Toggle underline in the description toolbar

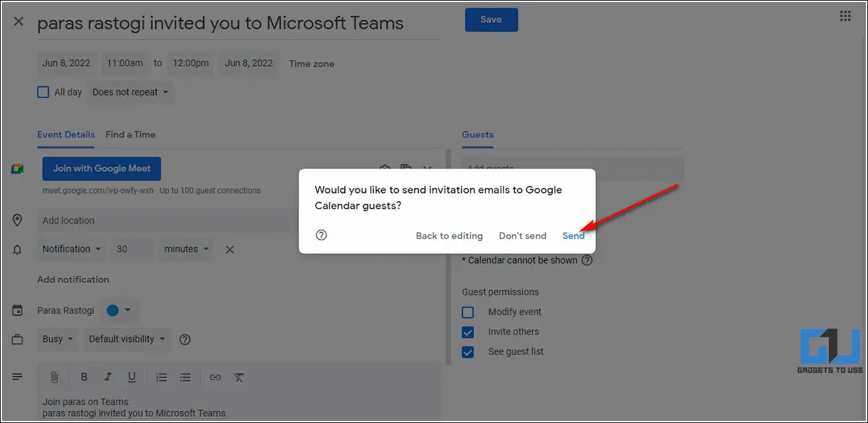(132, 377)
